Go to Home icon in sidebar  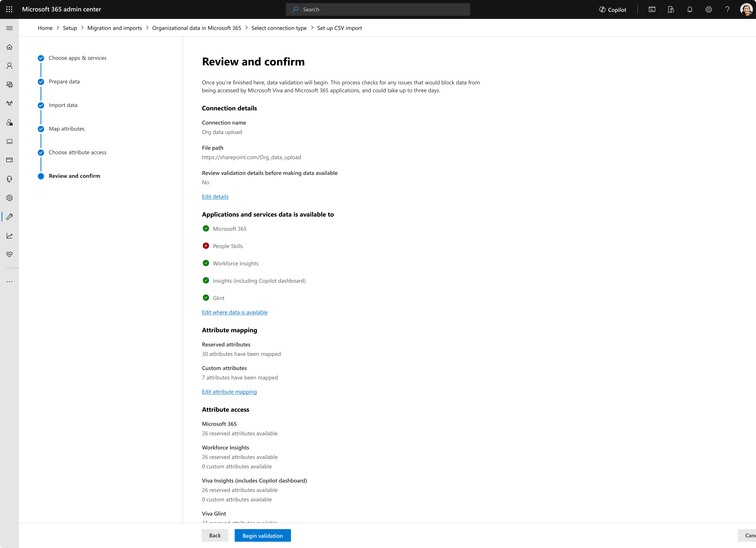pyautogui.click(x=9, y=47)
